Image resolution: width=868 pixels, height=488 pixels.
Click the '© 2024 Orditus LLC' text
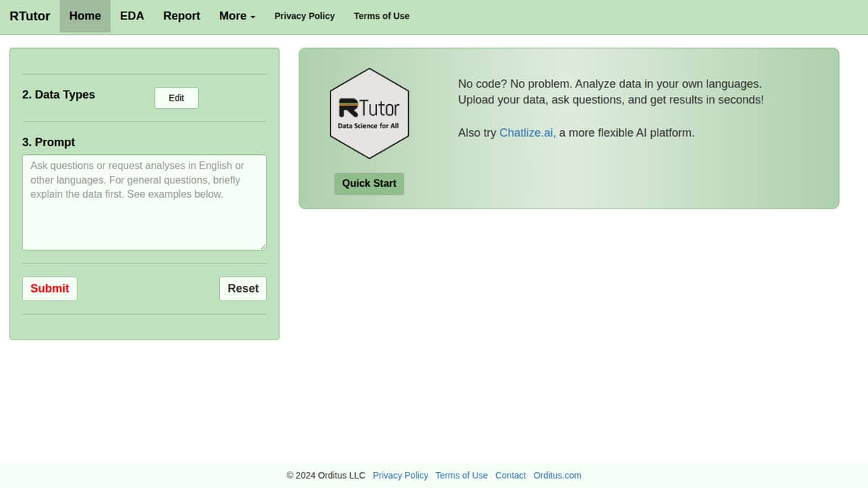[326, 476]
